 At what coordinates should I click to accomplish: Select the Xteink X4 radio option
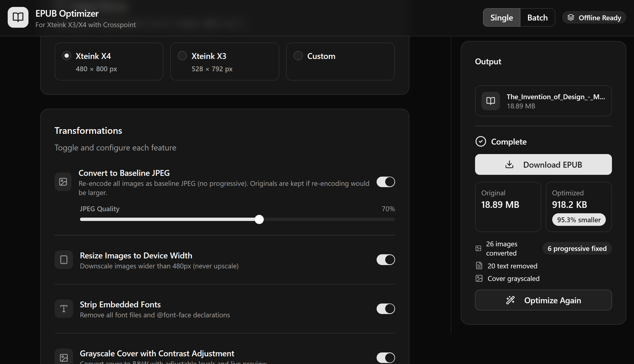coord(67,56)
